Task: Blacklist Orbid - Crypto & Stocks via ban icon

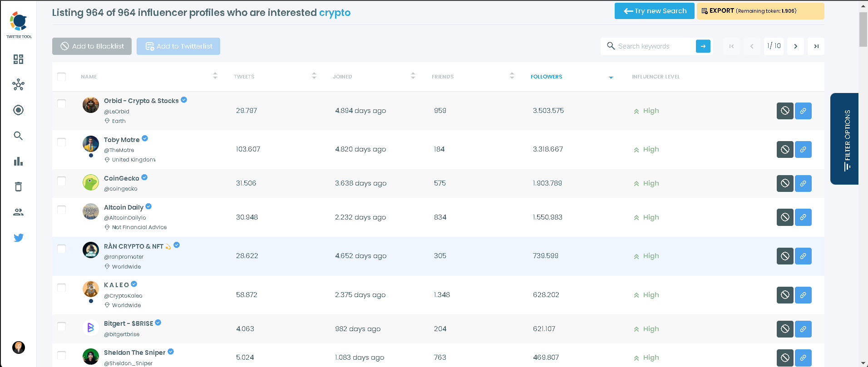Action: coord(785,111)
